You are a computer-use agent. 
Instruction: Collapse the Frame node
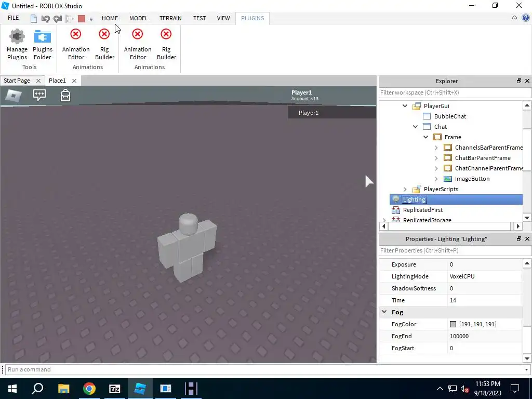tap(426, 137)
